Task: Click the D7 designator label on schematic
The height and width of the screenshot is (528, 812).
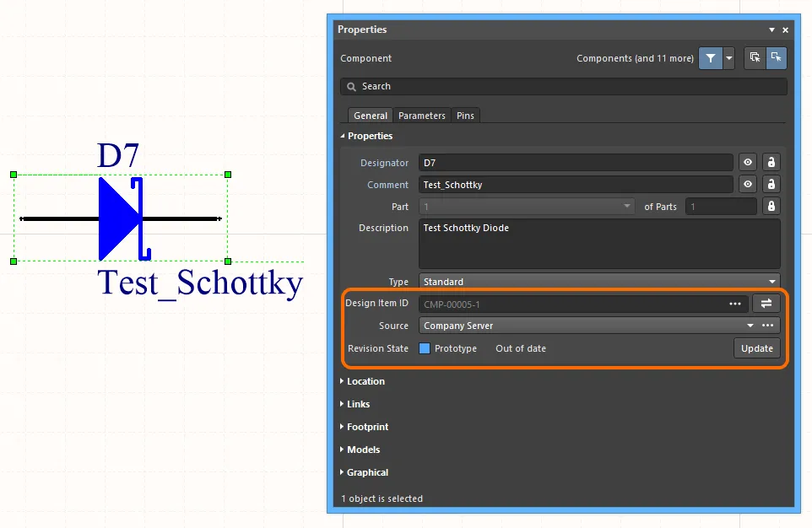Action: (118, 155)
